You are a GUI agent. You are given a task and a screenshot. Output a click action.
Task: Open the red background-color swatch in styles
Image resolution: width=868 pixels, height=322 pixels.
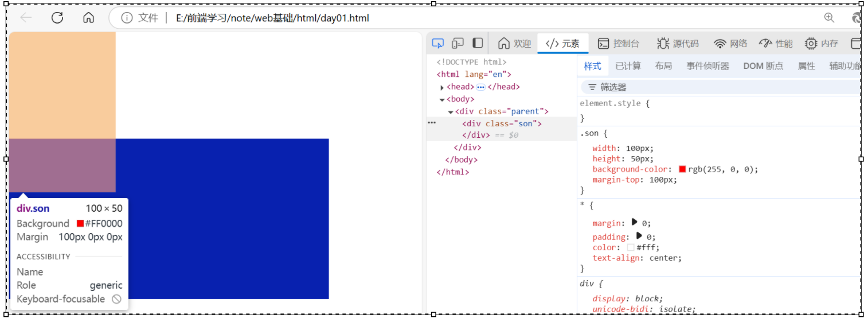tap(682, 169)
